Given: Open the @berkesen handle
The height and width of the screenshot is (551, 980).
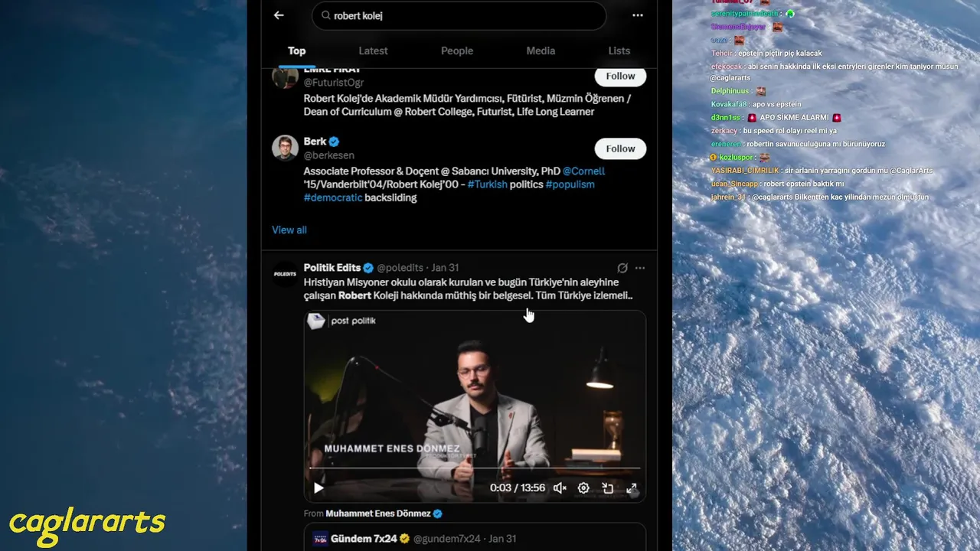Looking at the screenshot, I should point(329,155).
